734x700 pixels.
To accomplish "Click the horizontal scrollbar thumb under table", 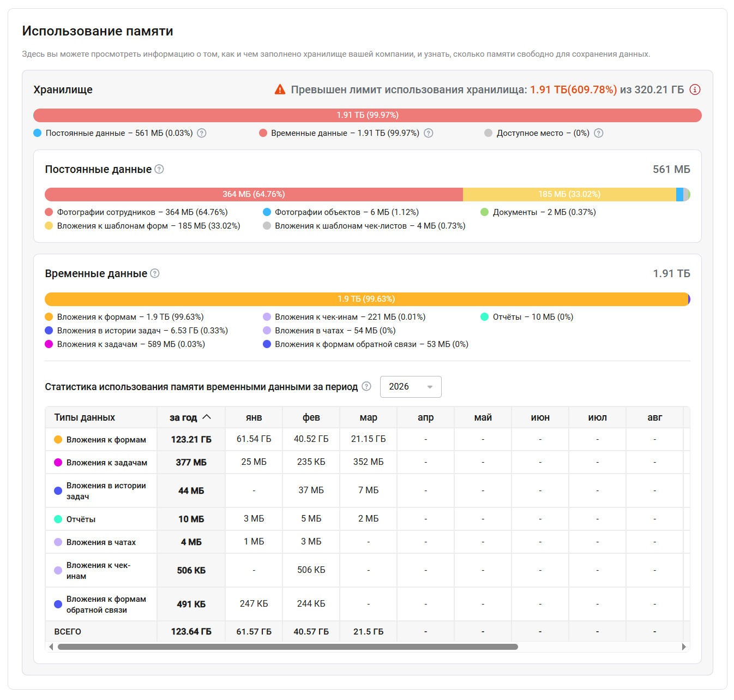I will click(287, 647).
